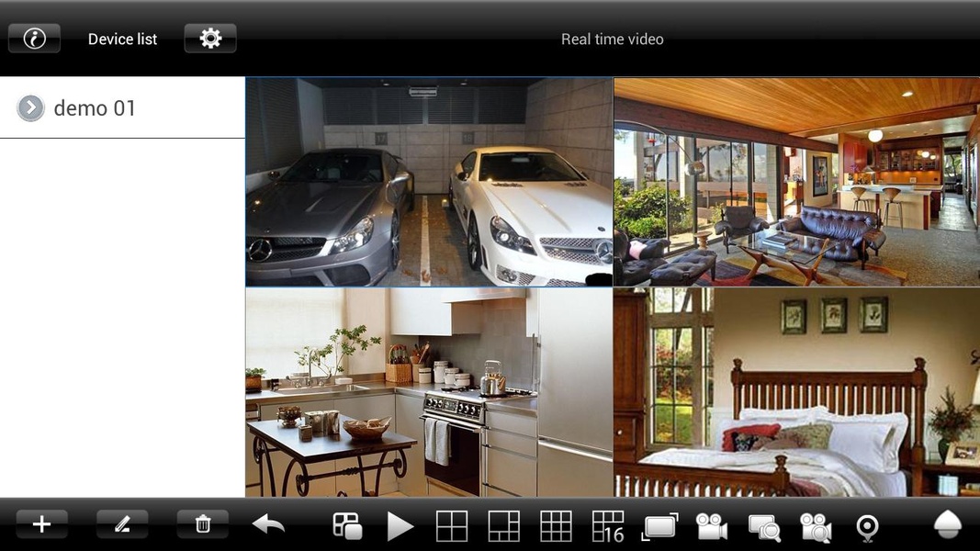Viewport: 980px width, 551px height.
Task: Open the map location pin icon
Action: 868,528
